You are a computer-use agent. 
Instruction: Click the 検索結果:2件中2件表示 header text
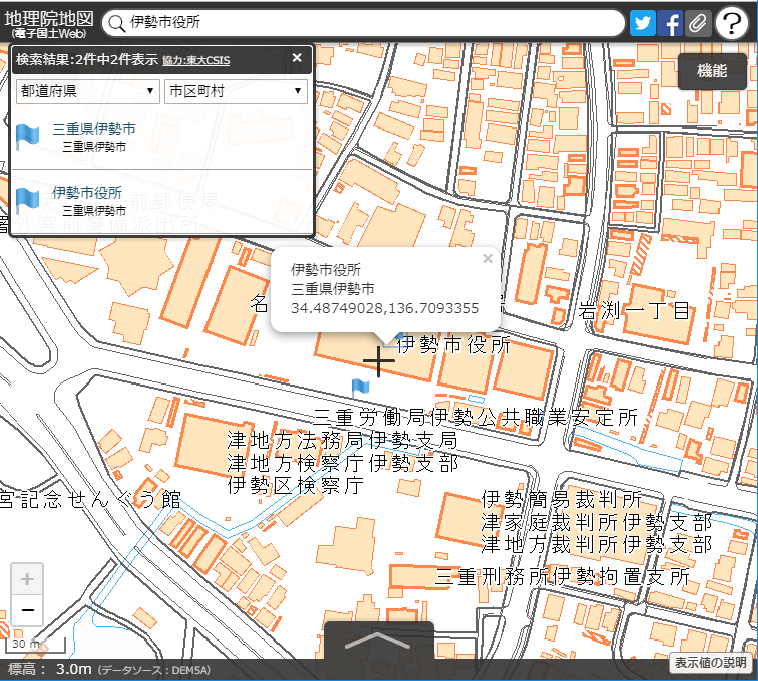pyautogui.click(x=87, y=59)
